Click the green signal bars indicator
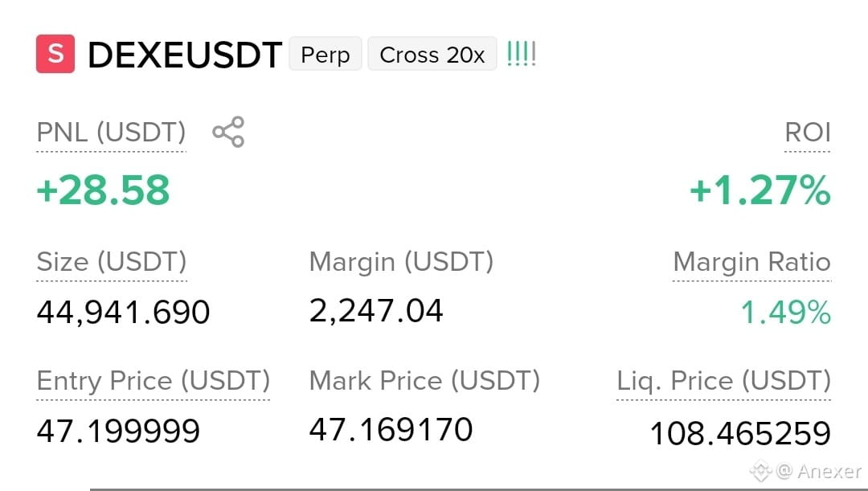 point(521,55)
